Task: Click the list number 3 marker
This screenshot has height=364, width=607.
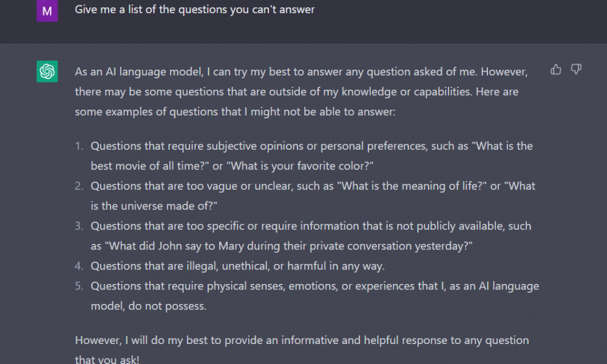Action: click(79, 226)
